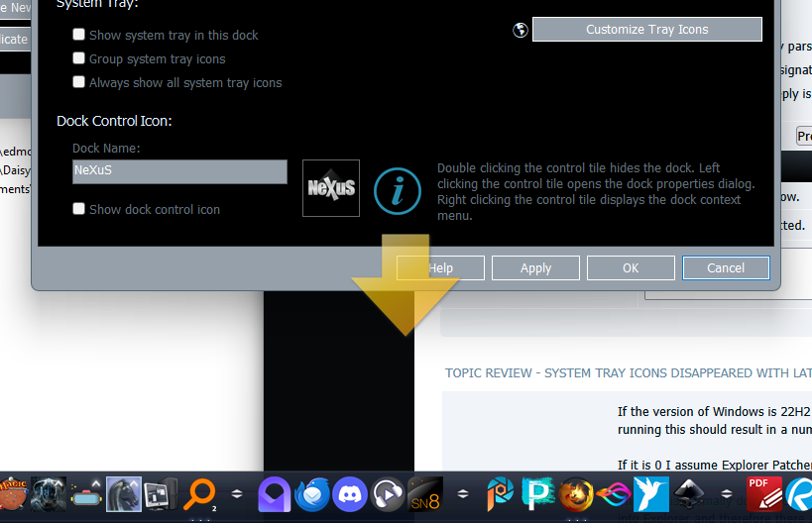Launch the SN8 application
The image size is (812, 523).
pos(424,494)
